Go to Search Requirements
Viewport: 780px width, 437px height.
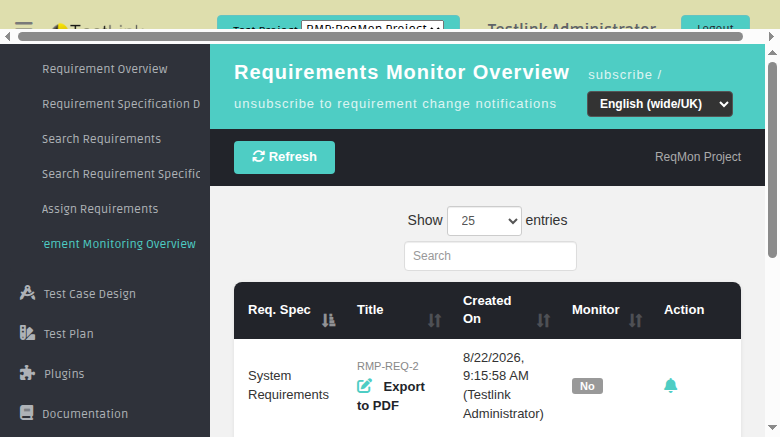(101, 139)
